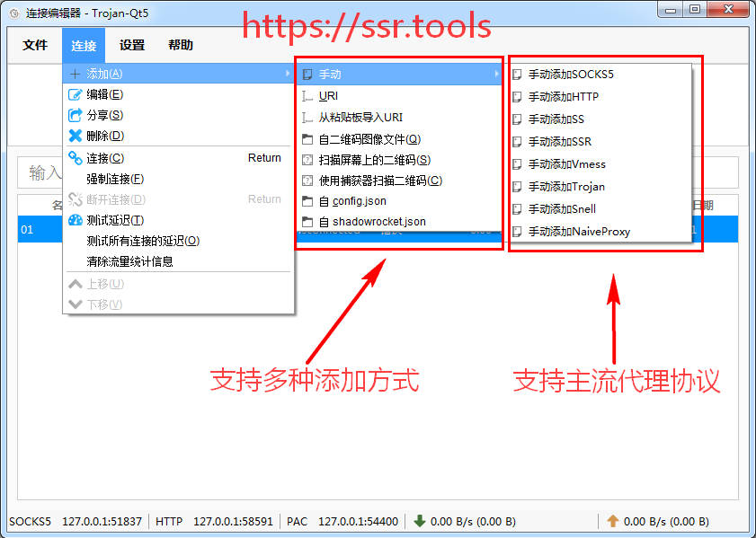Open the 帮助 menu
This screenshot has width=756, height=538.
tap(181, 45)
